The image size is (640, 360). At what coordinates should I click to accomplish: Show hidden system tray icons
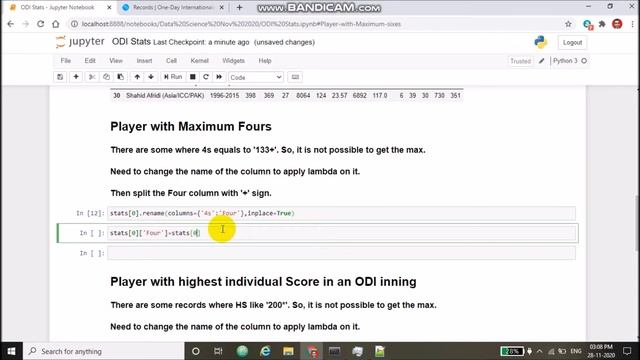point(540,351)
